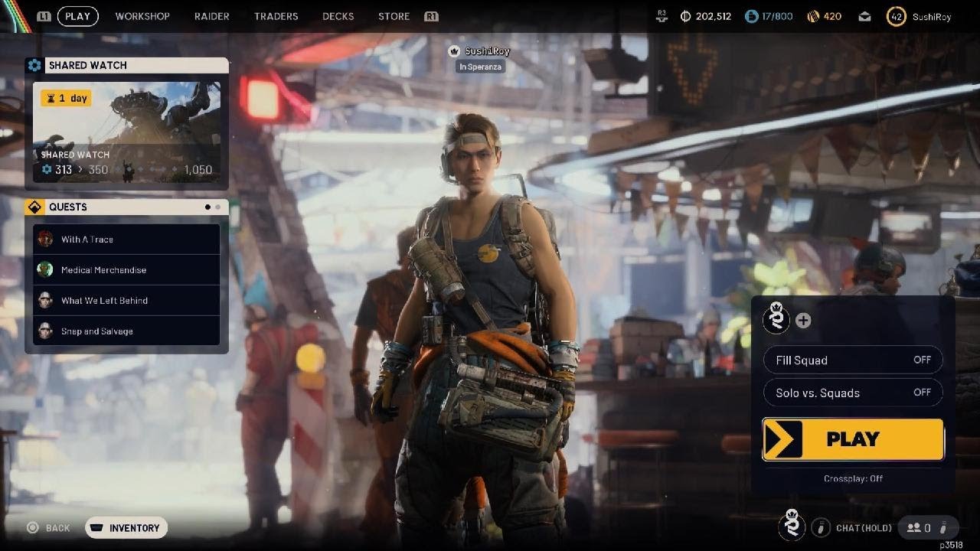Click the 1 day timer badge

click(x=66, y=98)
